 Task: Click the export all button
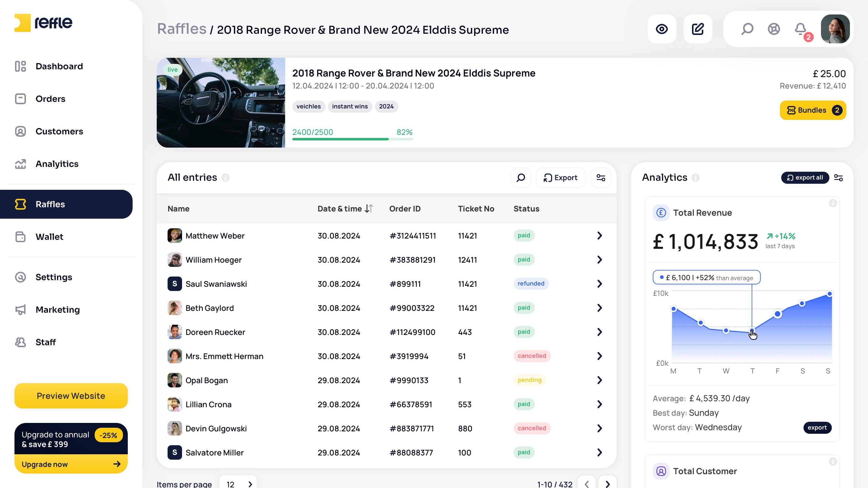pos(805,177)
